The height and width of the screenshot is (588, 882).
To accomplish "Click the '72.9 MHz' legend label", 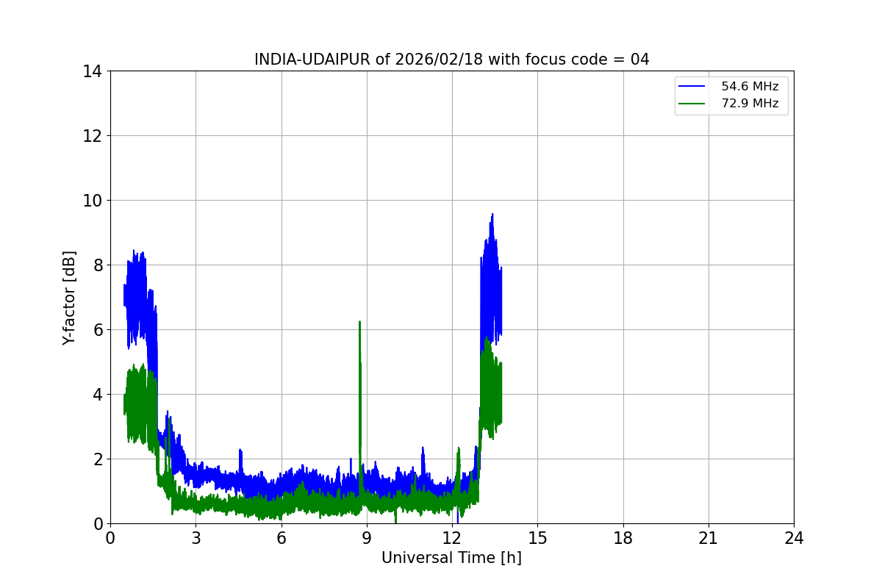I will [x=750, y=104].
